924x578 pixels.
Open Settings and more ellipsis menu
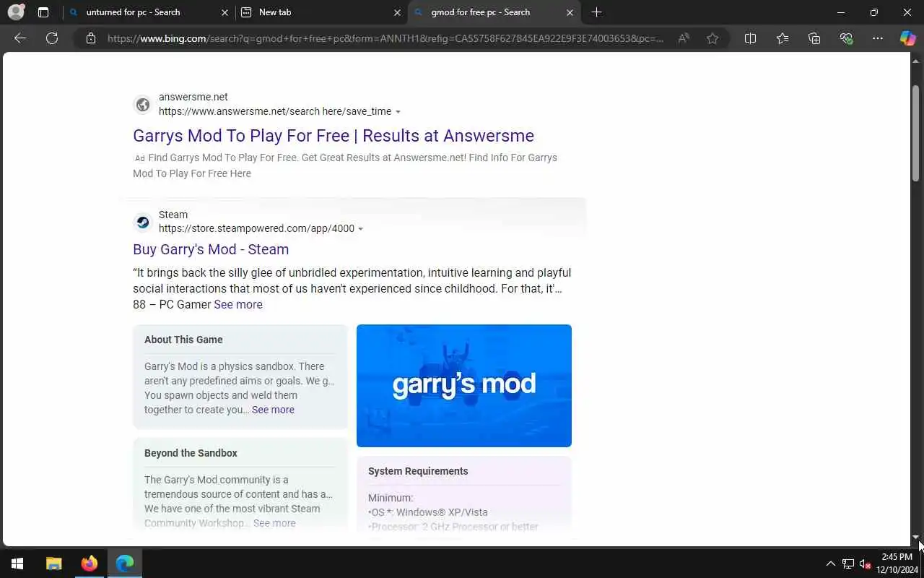click(878, 38)
